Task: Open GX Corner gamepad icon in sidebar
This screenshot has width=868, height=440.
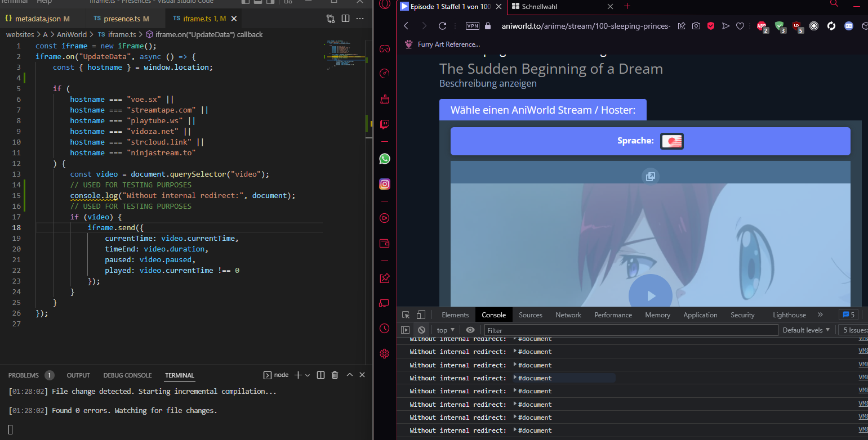Action: (385, 48)
